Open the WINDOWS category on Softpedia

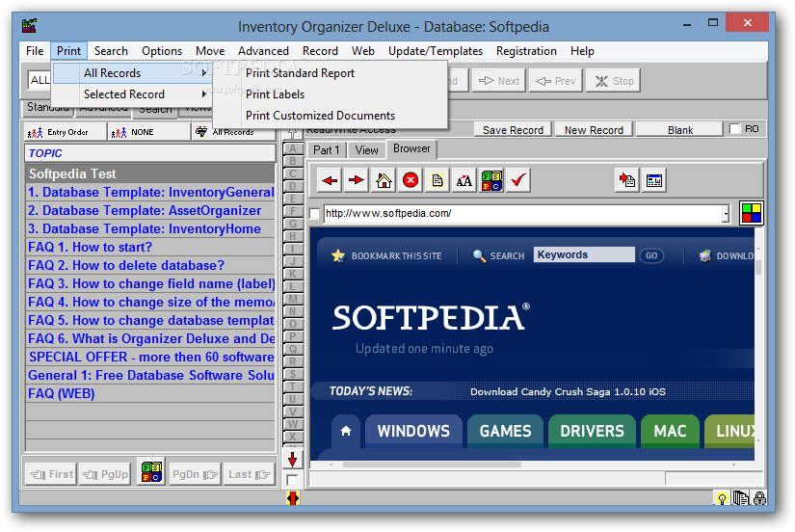(x=413, y=431)
